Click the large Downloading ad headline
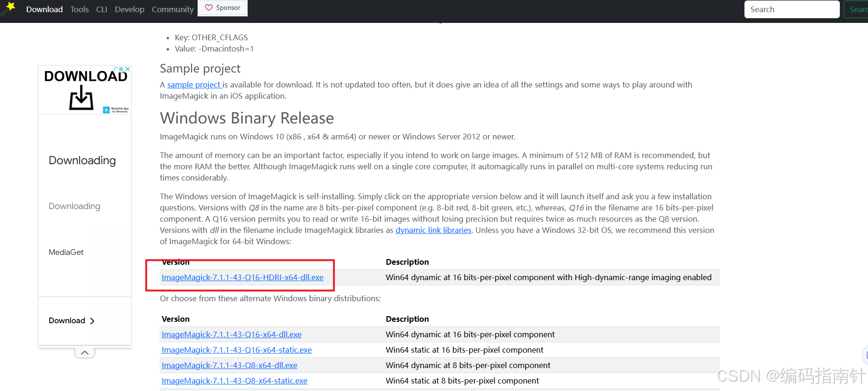 [82, 160]
